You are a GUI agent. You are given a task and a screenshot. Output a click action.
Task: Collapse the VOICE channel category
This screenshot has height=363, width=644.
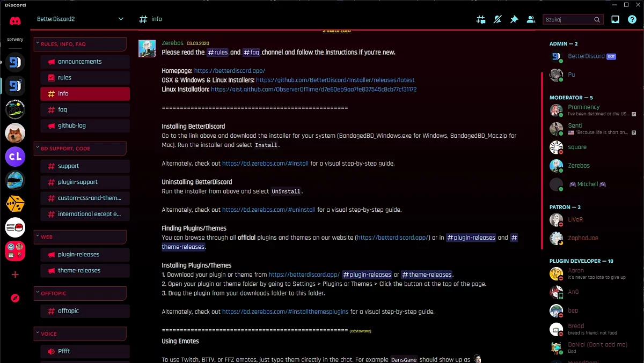(79, 334)
